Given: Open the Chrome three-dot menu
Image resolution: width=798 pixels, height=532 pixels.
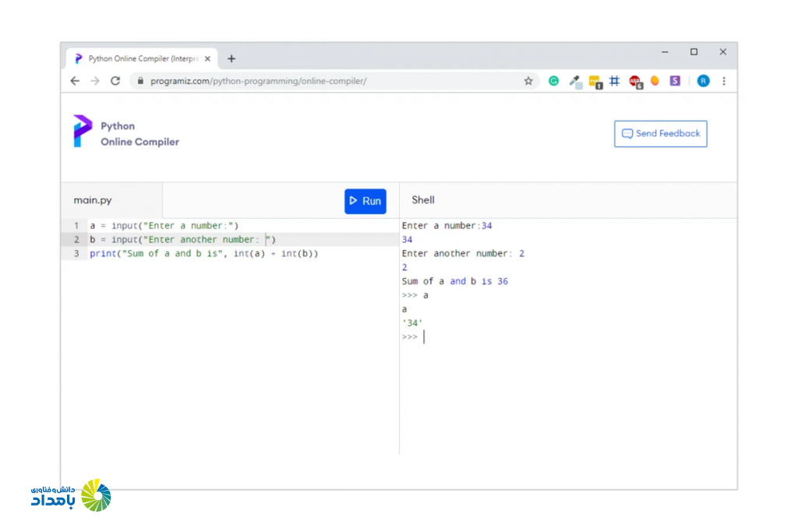Looking at the screenshot, I should click(724, 81).
